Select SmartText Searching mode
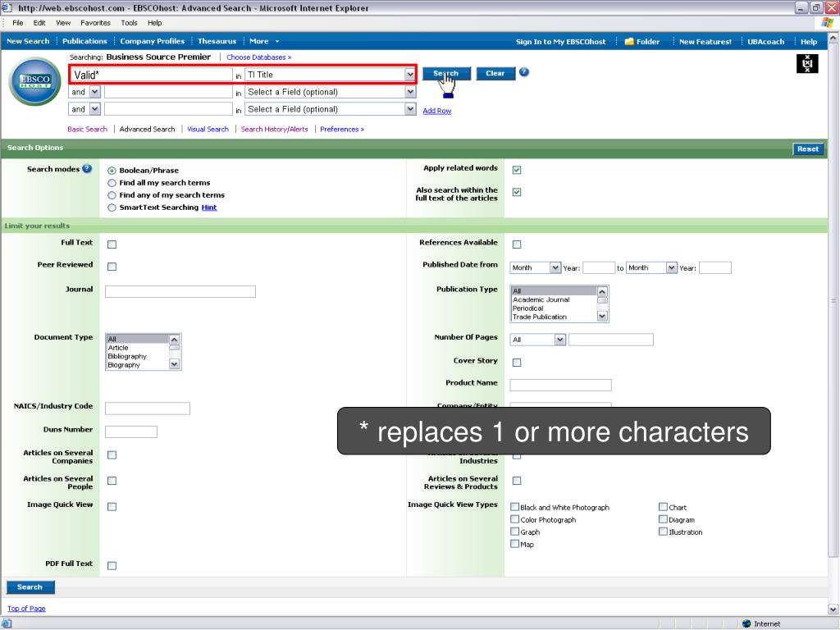Image resolution: width=840 pixels, height=630 pixels. pos(112,208)
